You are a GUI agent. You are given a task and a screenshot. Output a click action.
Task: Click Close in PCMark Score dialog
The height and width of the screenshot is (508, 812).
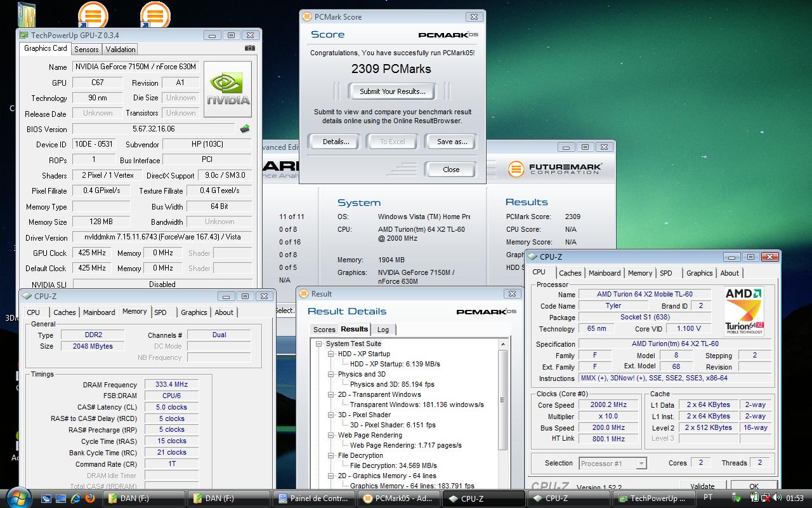point(451,170)
